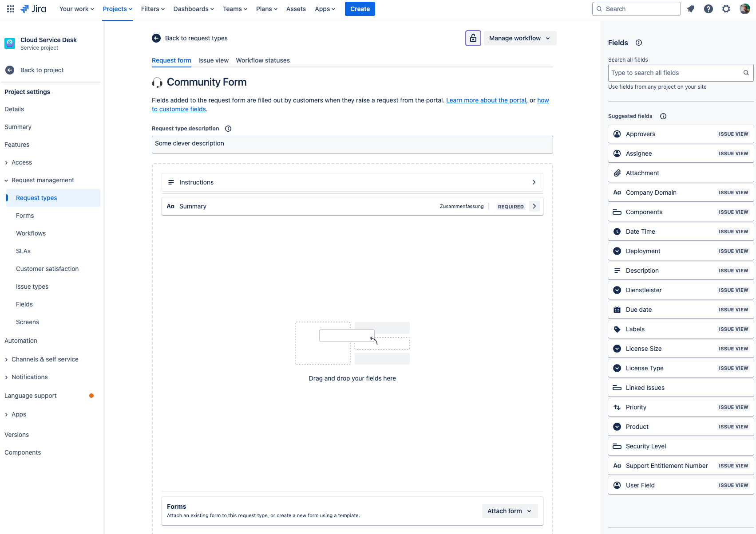This screenshot has height=534, width=756.
Task: Click the magnifier icon in the fields search box
Action: coord(745,72)
